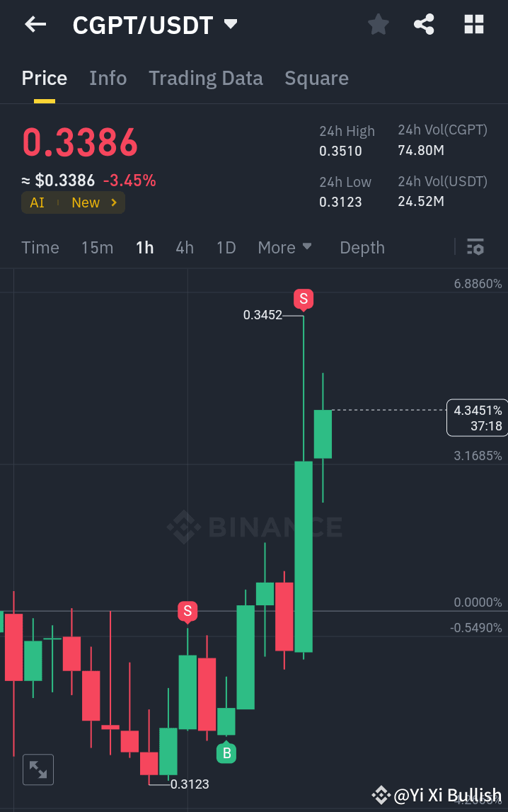
Task: Expand the chart with the fullscreen icon
Action: [37, 770]
